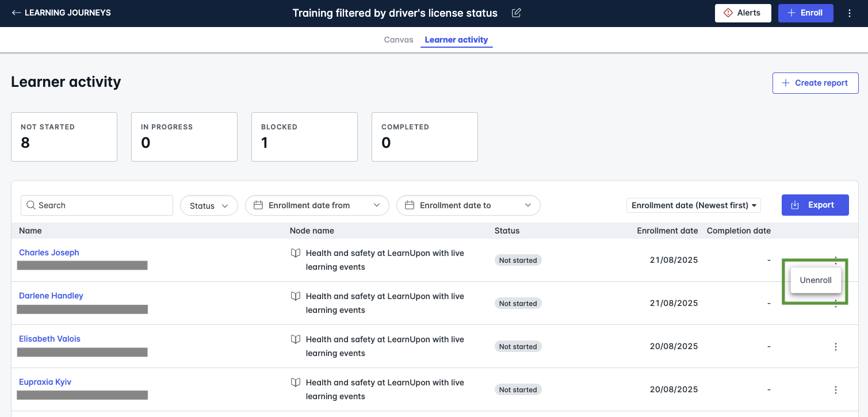Open the Status filter dropdown

pos(209,205)
